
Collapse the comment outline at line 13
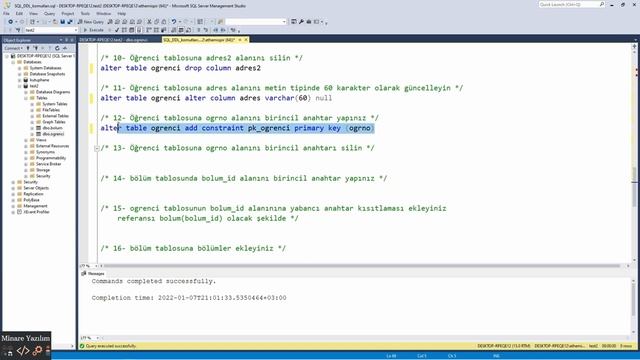(x=97, y=148)
